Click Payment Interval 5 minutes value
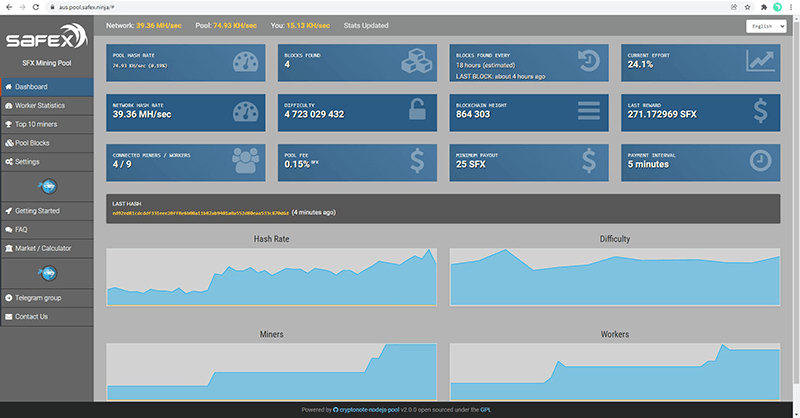 point(648,164)
